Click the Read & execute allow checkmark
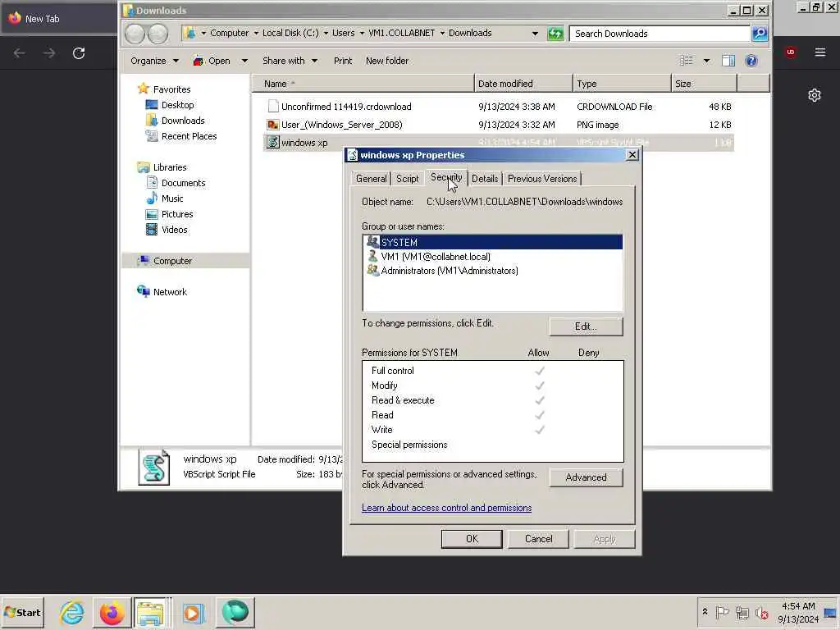Screen dimensions: 840x630 click(540, 400)
